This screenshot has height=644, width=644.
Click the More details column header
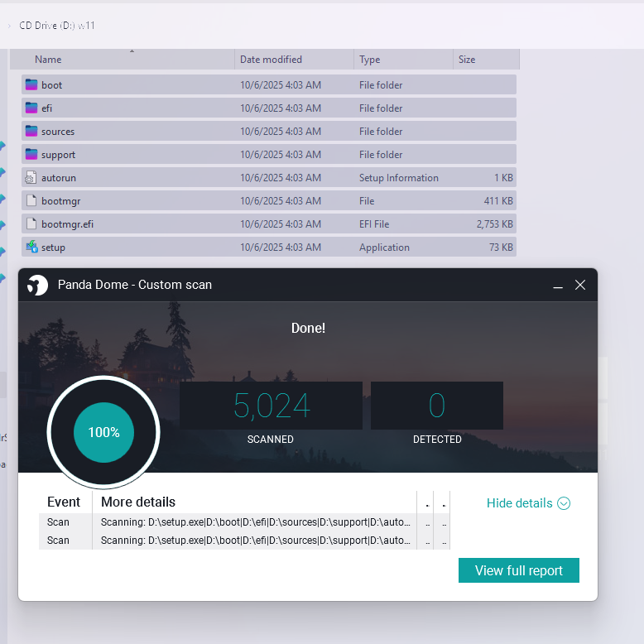coord(138,502)
